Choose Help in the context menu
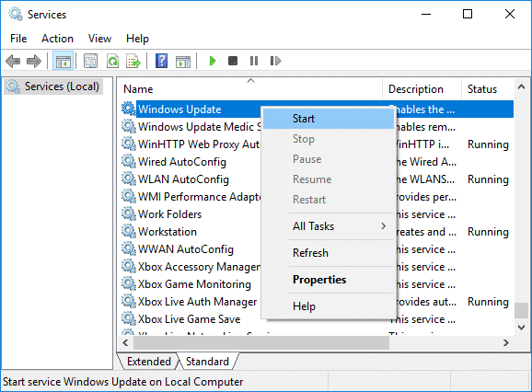 point(329,306)
